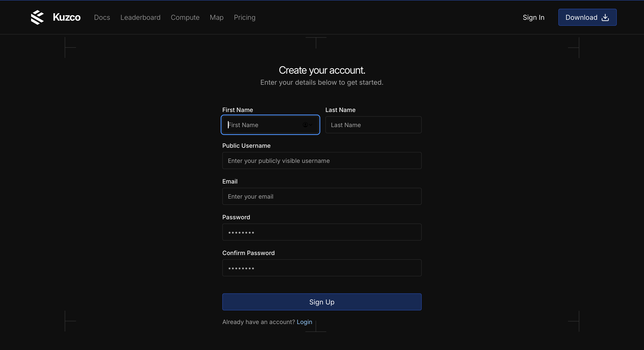This screenshot has height=350, width=644.
Task: Submit the form with Sign Up
Action: (322, 302)
